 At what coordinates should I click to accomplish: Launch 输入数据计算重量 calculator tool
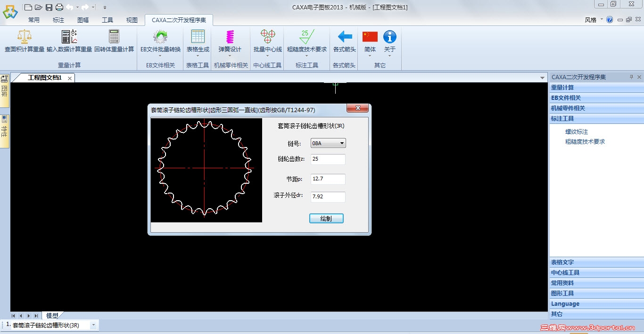pyautogui.click(x=69, y=41)
